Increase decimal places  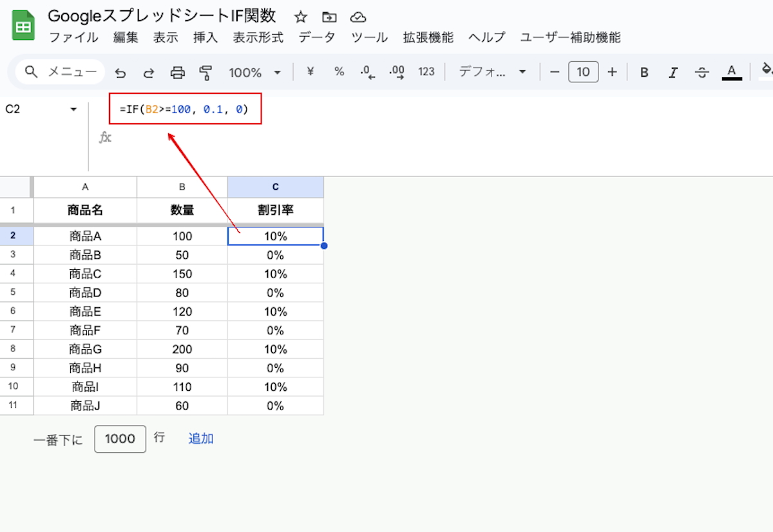tap(397, 72)
